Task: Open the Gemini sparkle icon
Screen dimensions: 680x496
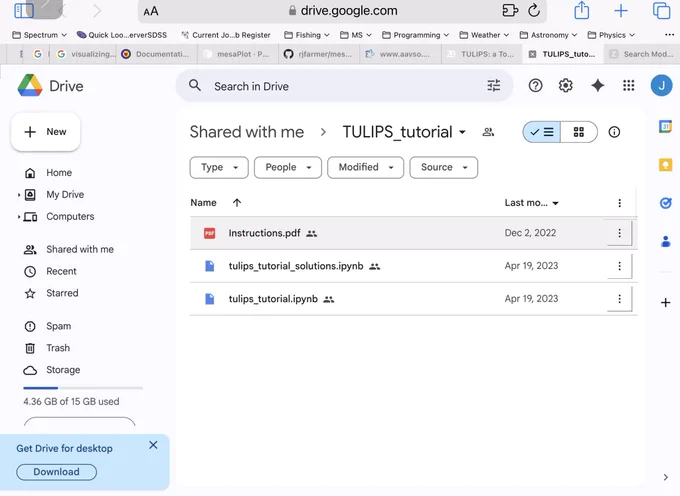Action: point(598,85)
